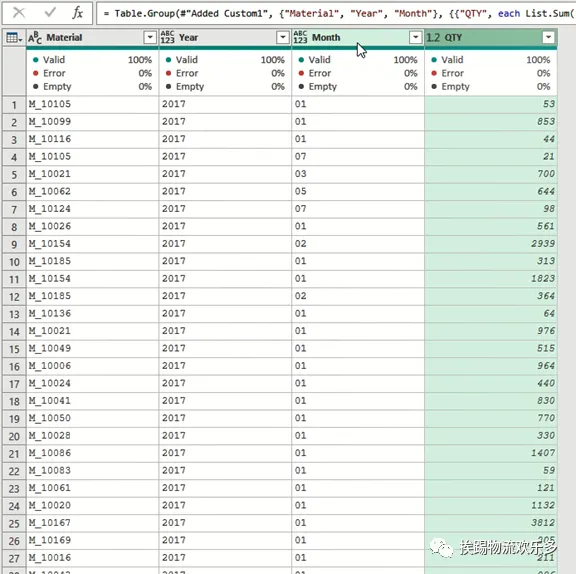This screenshot has width=576, height=574.
Task: Open the QTY column filter dropdown
Action: 548,37
